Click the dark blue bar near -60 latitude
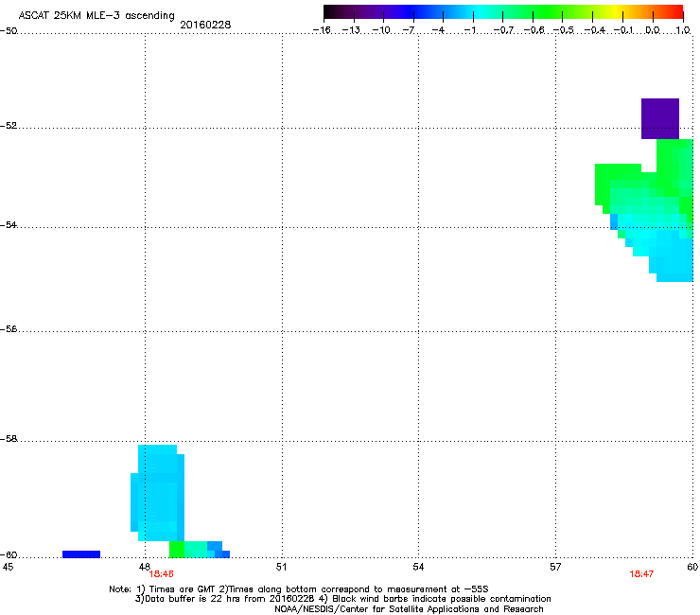 [81, 554]
